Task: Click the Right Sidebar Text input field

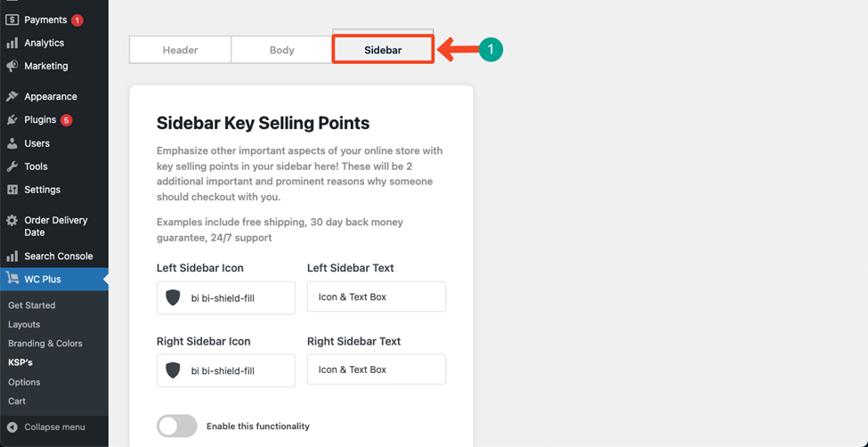Action: [377, 370]
